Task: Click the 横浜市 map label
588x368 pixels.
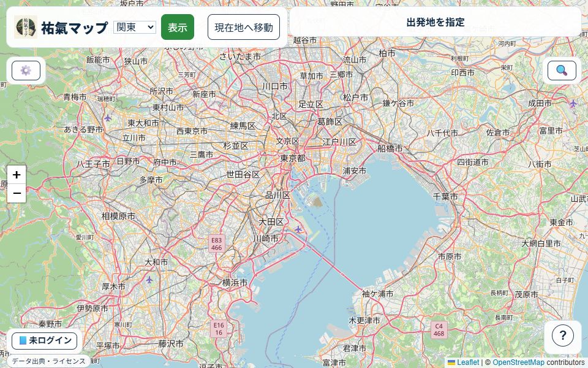Action: pyautogui.click(x=235, y=282)
